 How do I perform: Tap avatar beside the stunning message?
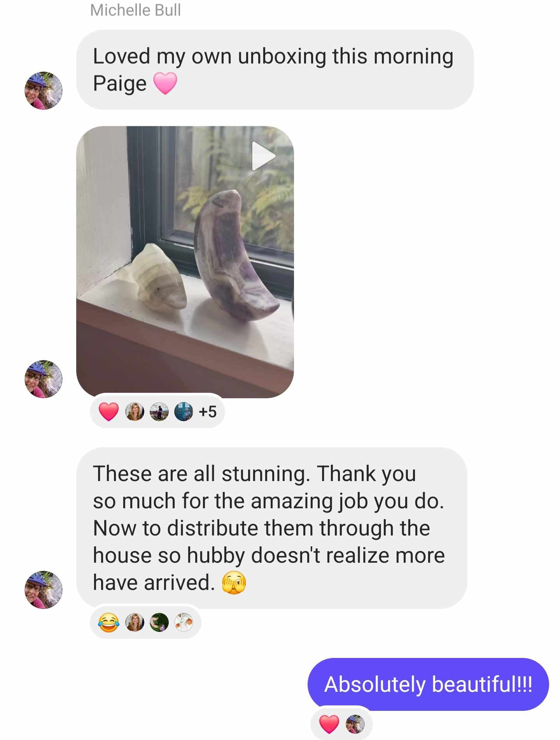pyautogui.click(x=44, y=590)
